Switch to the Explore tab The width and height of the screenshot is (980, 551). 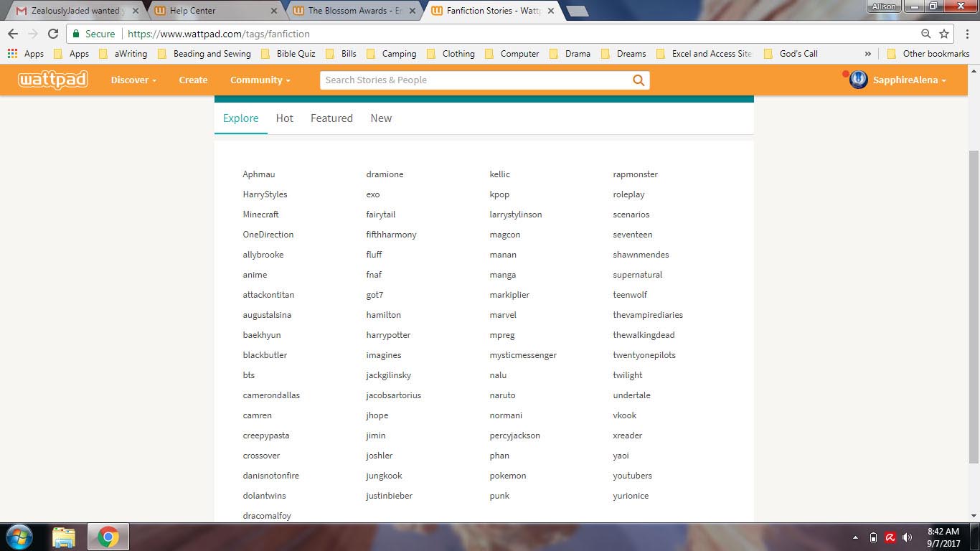[240, 118]
